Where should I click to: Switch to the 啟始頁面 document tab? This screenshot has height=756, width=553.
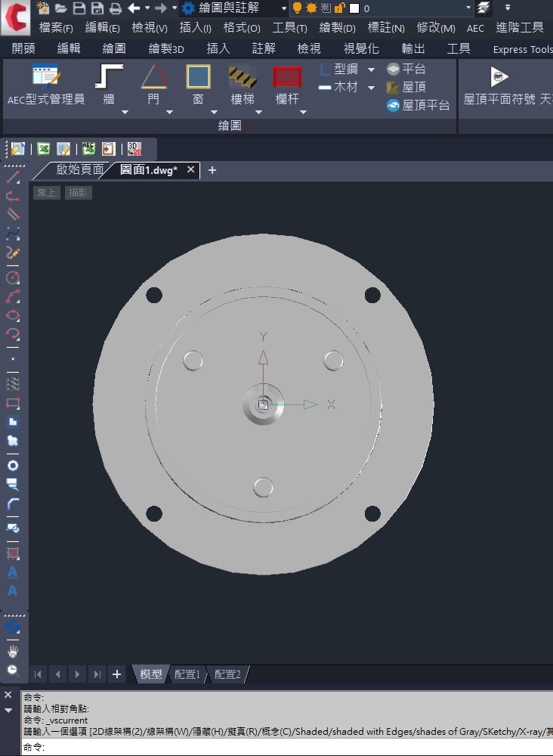coord(79,169)
